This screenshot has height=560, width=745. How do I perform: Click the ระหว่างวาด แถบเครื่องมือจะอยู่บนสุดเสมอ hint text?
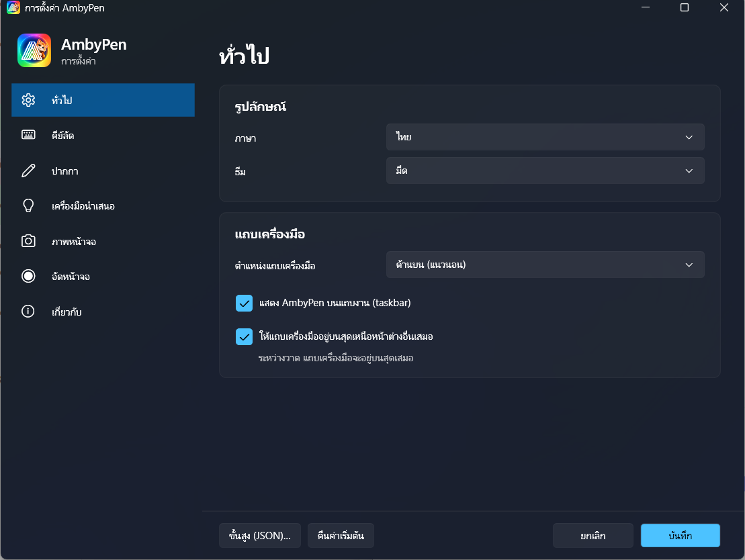tap(336, 358)
